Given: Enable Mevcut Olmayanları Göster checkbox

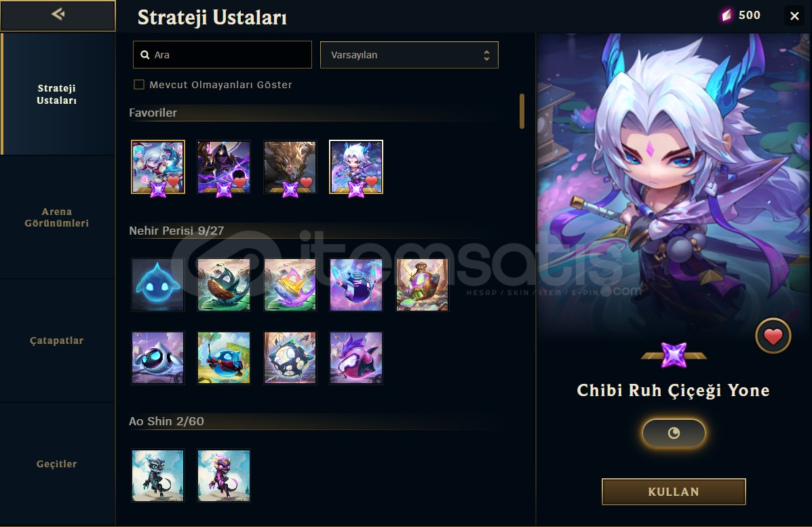Looking at the screenshot, I should [139, 84].
